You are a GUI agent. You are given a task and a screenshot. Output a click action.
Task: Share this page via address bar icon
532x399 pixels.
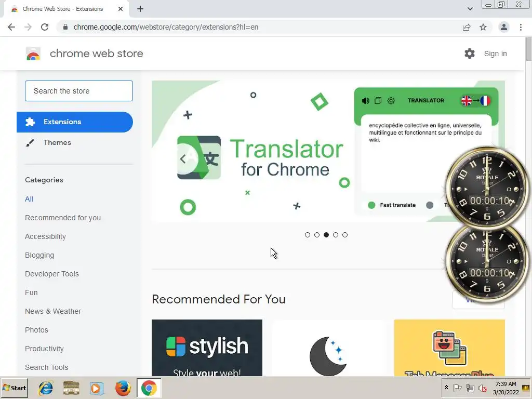click(467, 27)
